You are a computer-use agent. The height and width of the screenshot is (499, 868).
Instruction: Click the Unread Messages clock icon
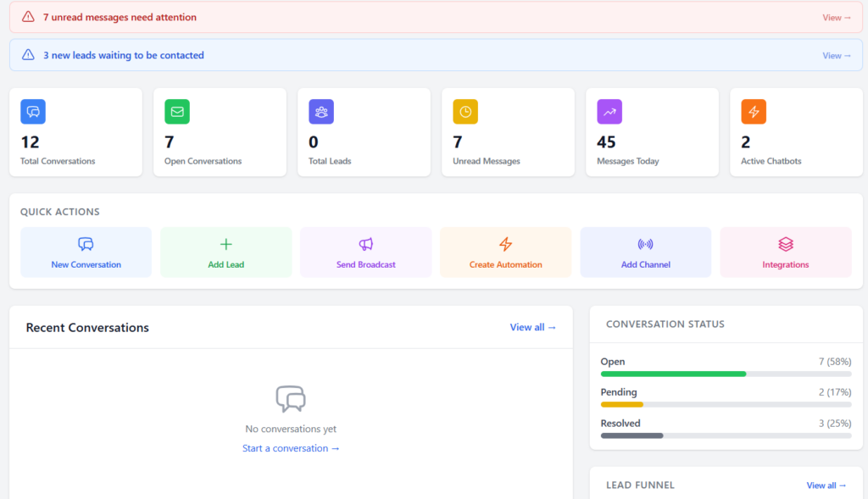click(x=465, y=112)
